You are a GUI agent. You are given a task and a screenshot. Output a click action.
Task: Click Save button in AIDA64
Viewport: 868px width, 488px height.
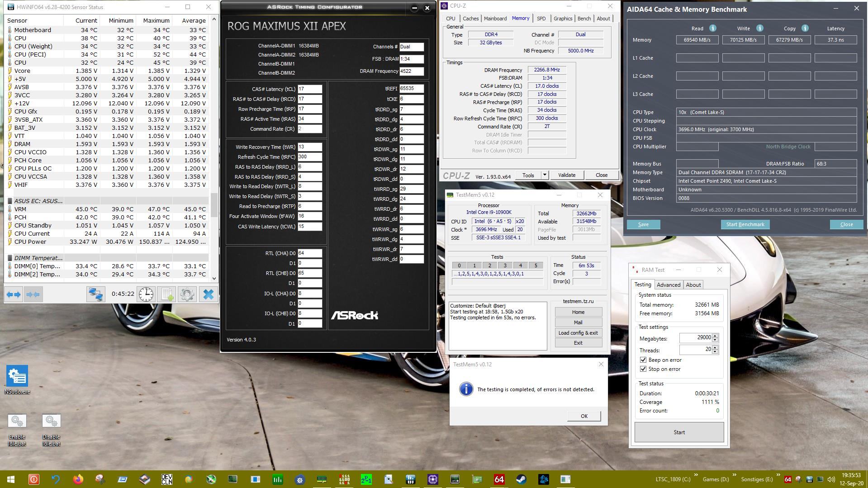click(x=643, y=224)
